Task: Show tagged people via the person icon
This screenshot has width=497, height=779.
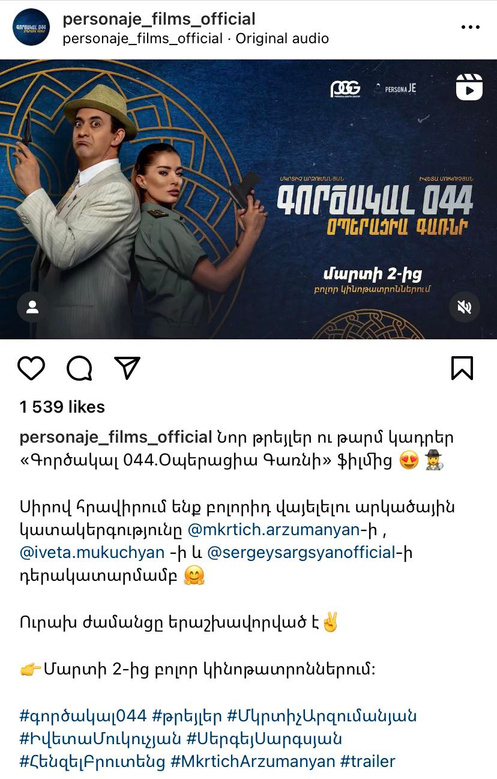Action: [32, 307]
